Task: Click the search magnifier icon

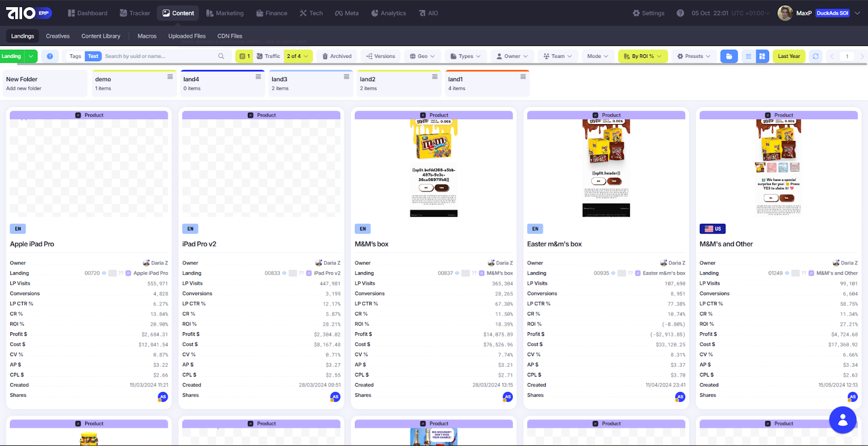Action: (221, 56)
